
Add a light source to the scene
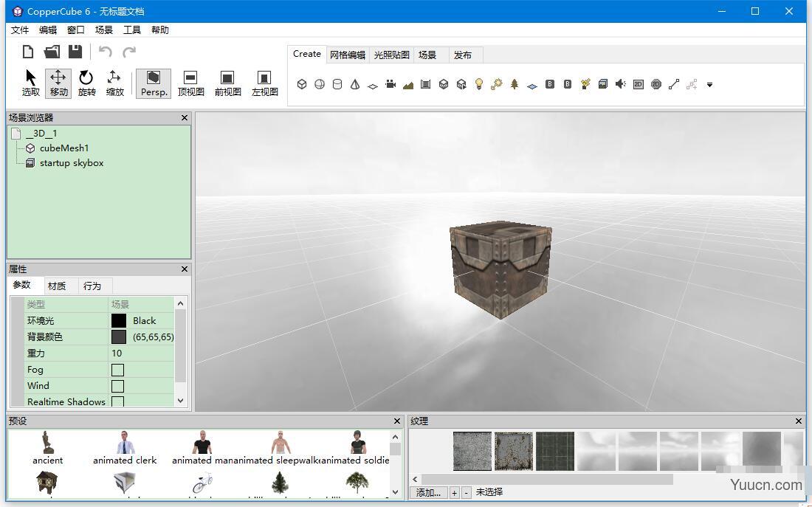click(x=478, y=84)
